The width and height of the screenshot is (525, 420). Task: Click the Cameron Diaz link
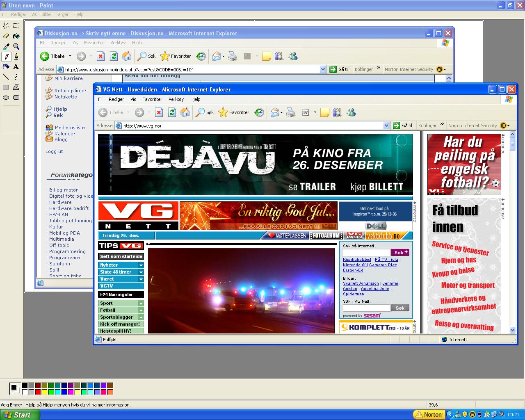383,265
